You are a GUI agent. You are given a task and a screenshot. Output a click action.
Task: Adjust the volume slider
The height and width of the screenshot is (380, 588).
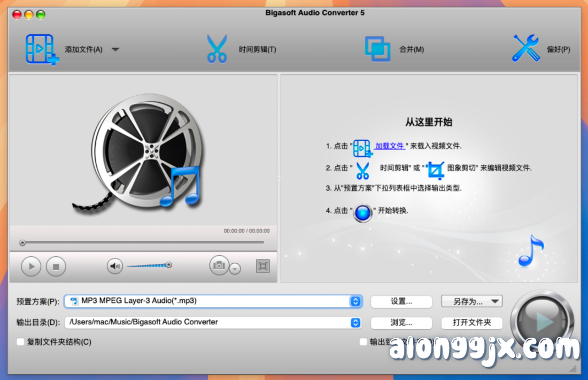click(x=150, y=265)
